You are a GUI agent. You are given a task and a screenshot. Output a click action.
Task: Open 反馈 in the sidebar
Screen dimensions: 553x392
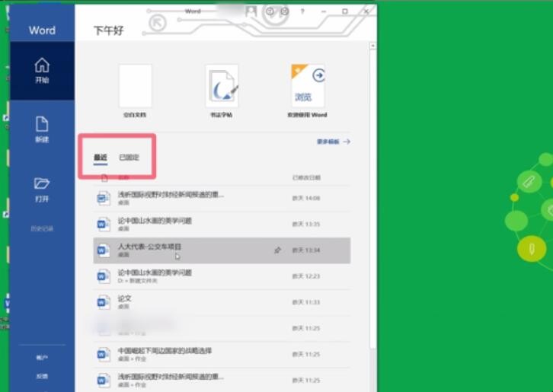pos(42,376)
